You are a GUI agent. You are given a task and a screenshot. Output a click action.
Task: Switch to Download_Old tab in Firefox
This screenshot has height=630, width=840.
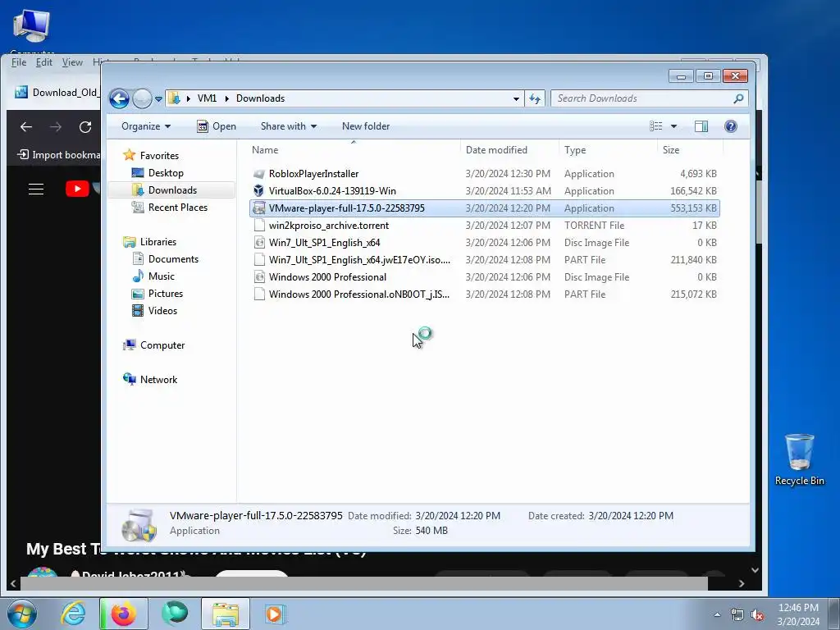point(57,92)
